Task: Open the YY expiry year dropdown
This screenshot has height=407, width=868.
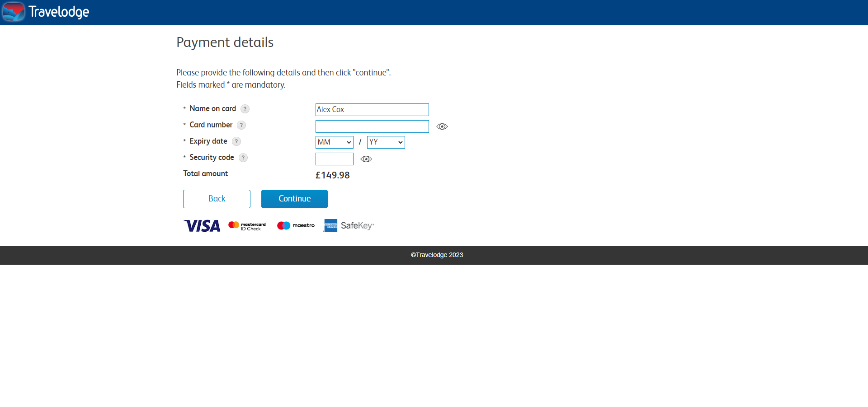Action: (386, 142)
